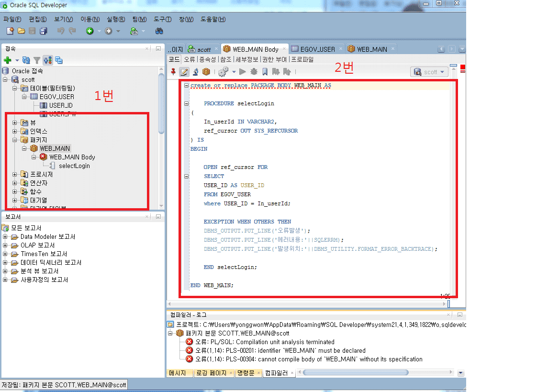Open tab list dropdown at right of editor tabs
Image resolution: width=548 pixels, height=392 pixels.
[462, 49]
